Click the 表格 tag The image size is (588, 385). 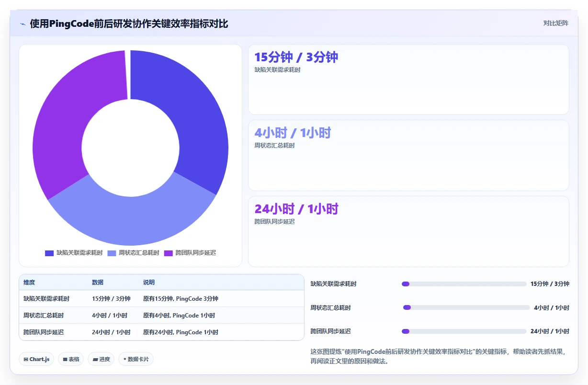coord(71,359)
